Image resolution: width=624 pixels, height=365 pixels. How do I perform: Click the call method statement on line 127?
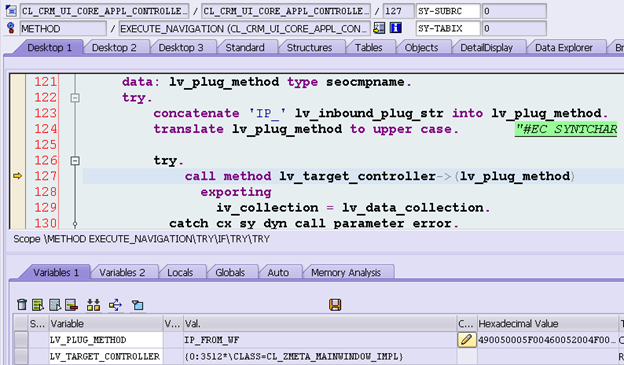pyautogui.click(x=380, y=176)
